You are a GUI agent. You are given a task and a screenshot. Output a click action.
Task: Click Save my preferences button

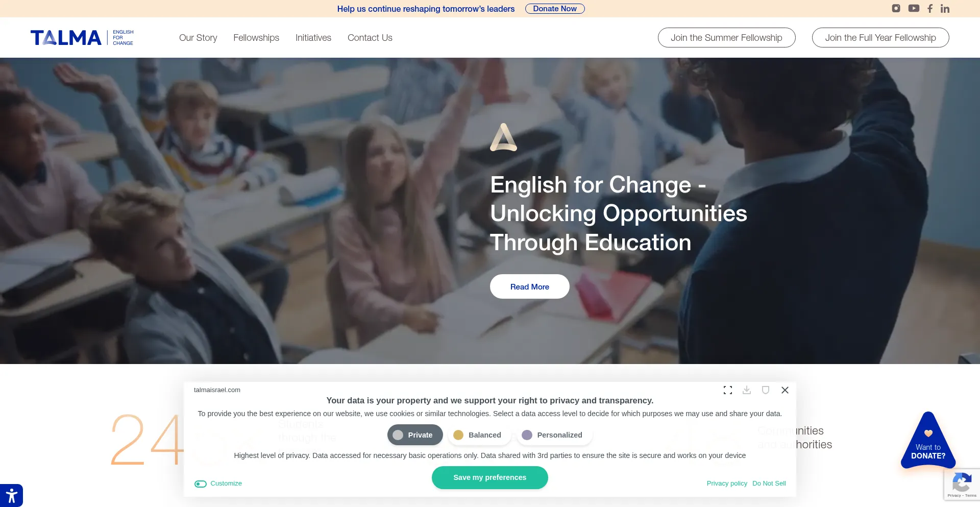click(x=490, y=477)
